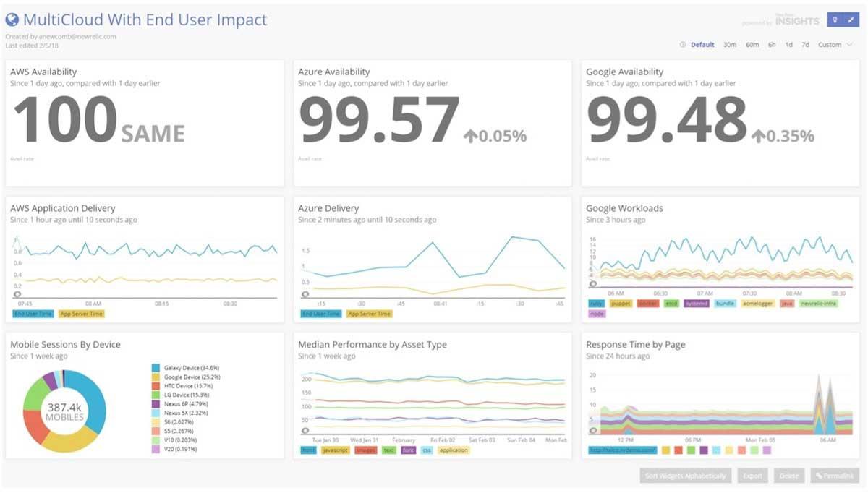Click the globe icon beside dashboard title
The height and width of the screenshot is (493, 868).
pyautogui.click(x=12, y=20)
